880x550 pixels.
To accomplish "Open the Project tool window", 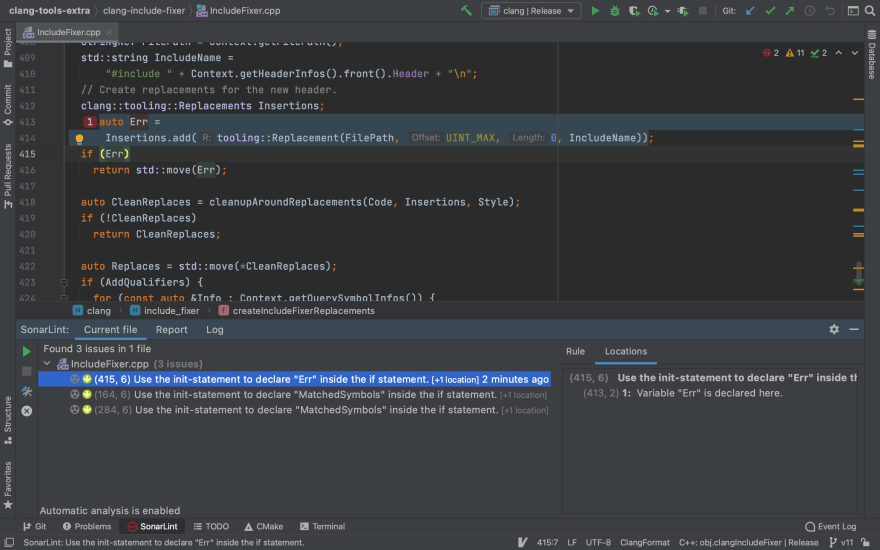I will coord(8,48).
